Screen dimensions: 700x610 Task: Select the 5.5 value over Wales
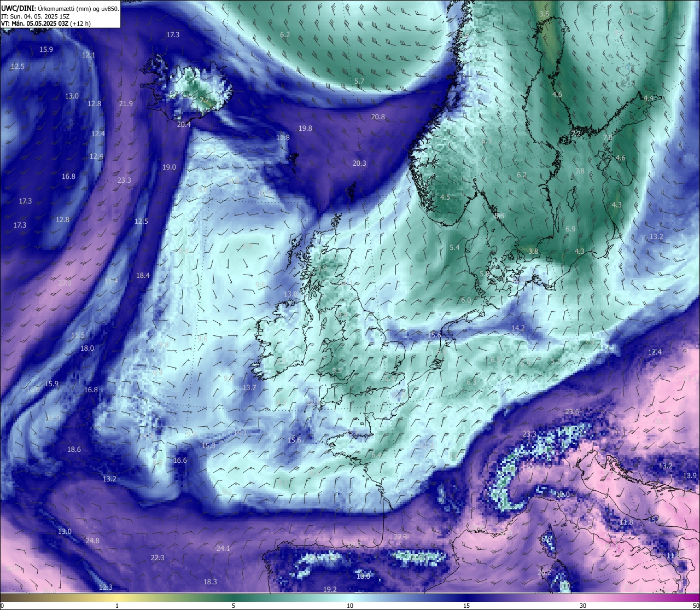[x=337, y=371]
